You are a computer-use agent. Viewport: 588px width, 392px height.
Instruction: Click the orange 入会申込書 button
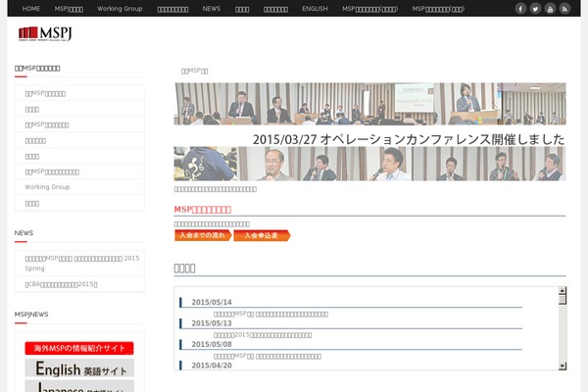click(x=262, y=235)
